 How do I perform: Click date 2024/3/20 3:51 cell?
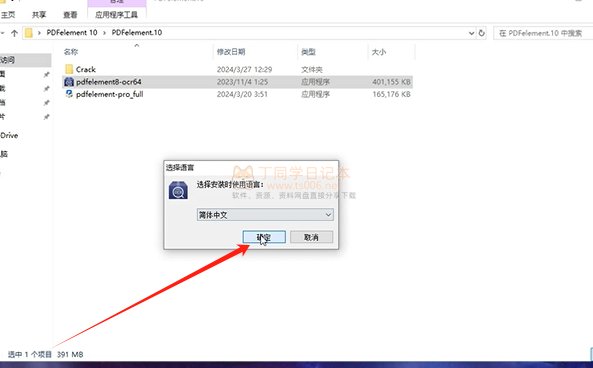(x=242, y=94)
